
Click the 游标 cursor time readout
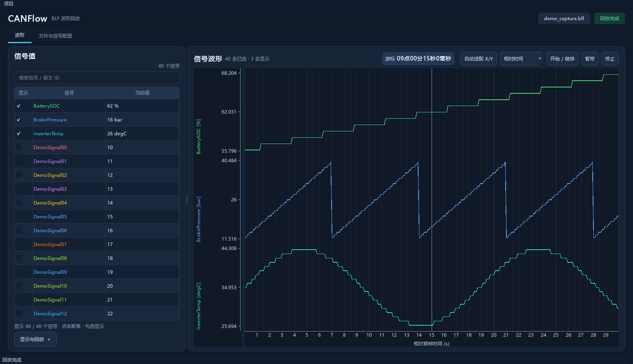[418, 59]
